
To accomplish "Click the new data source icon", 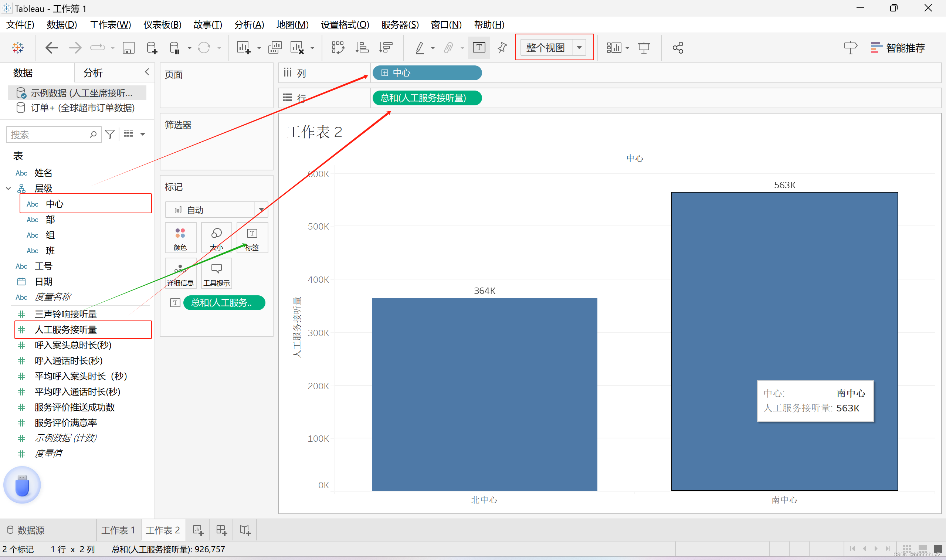I will point(152,48).
